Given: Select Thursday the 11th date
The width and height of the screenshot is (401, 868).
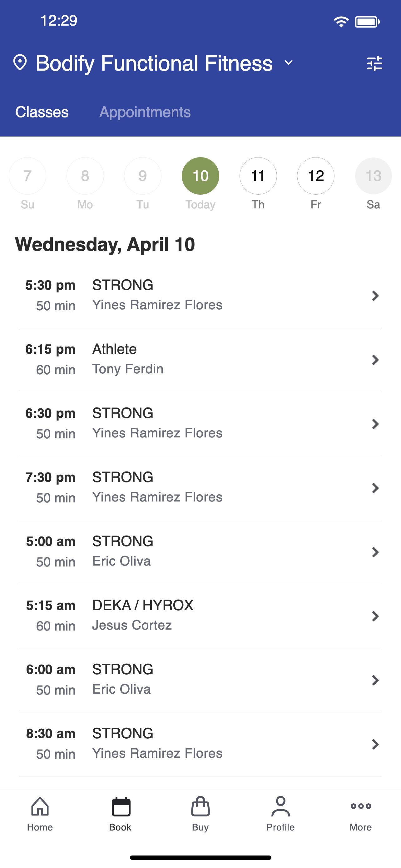Looking at the screenshot, I should tap(258, 176).
